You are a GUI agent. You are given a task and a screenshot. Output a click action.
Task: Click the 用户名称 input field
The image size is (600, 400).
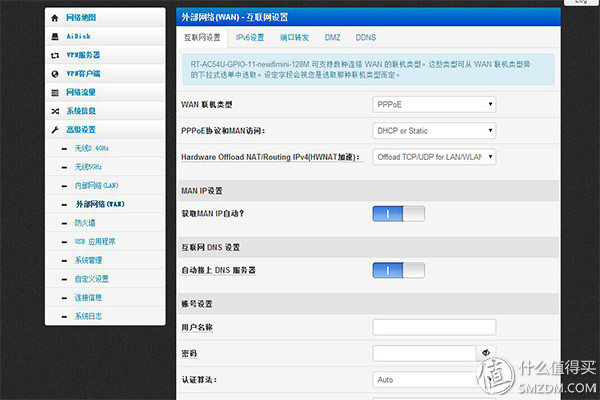(434, 327)
